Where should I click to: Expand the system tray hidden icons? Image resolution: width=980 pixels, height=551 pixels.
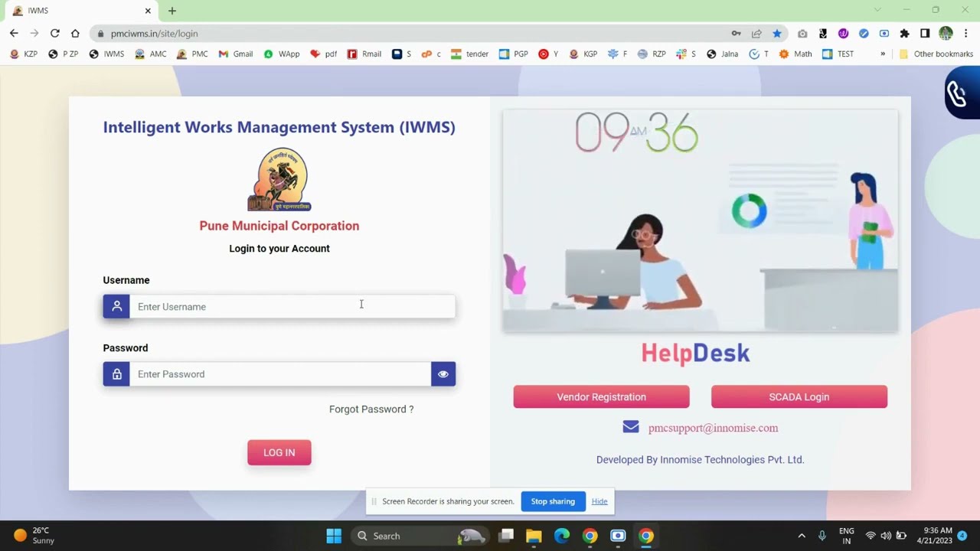[x=802, y=536]
